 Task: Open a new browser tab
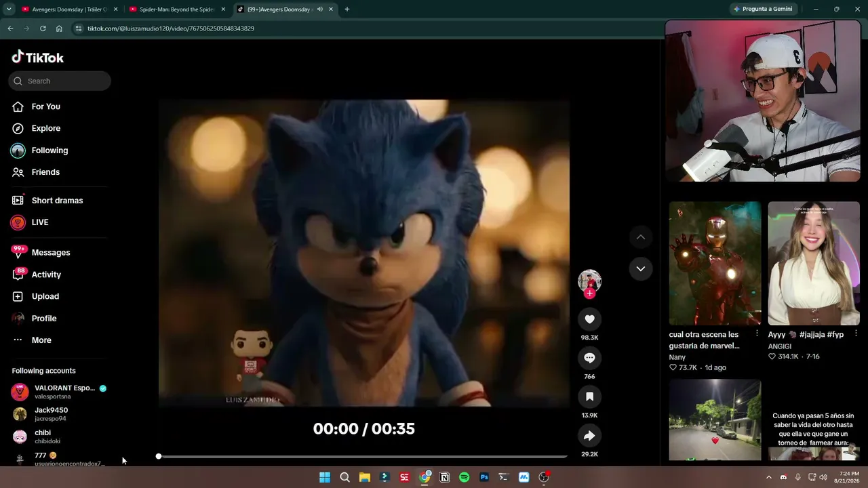pyautogui.click(x=347, y=9)
